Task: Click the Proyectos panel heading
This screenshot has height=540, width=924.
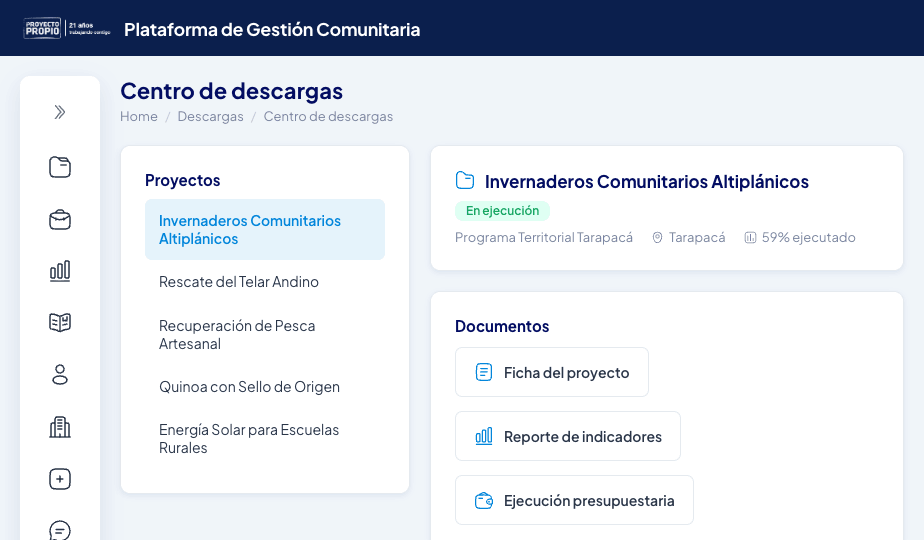Action: 183,180
